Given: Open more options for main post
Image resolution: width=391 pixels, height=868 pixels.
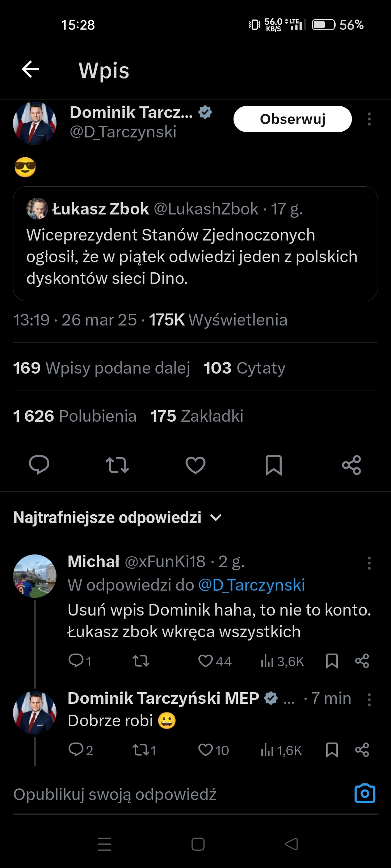Looking at the screenshot, I should pyautogui.click(x=369, y=119).
